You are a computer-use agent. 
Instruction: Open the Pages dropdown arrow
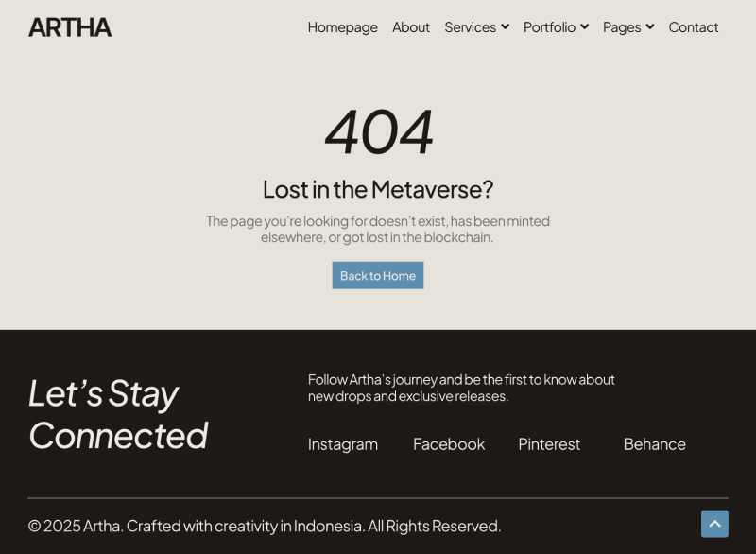pos(649,27)
